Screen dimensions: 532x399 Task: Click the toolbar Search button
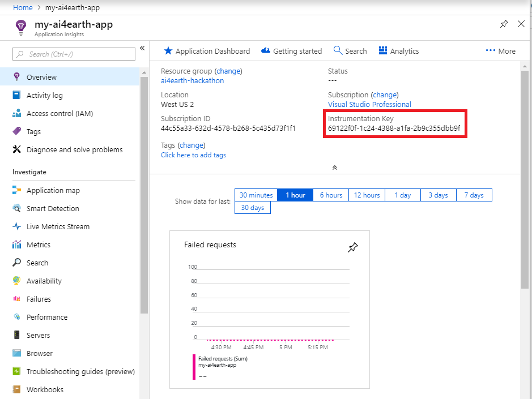point(350,51)
